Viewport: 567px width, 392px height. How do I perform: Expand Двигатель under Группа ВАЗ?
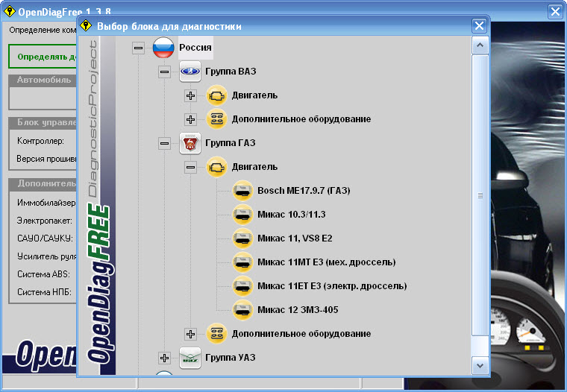(190, 95)
